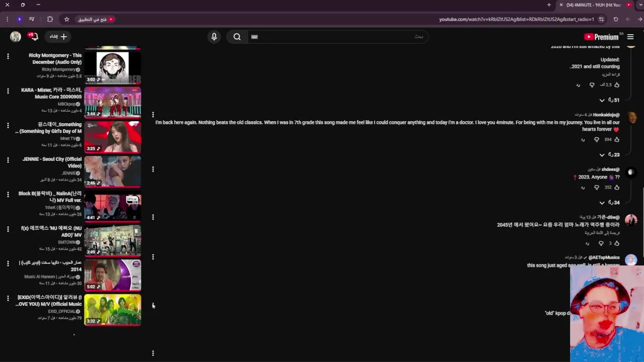Click read more on the 2021 comment
644x362 pixels.
(611, 74)
